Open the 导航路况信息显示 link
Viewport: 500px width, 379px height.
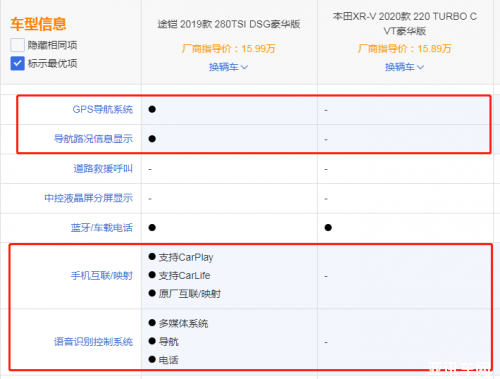(93, 139)
